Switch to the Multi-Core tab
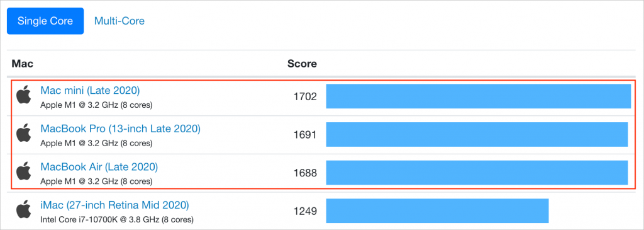This screenshot has width=644, height=230. [x=119, y=21]
